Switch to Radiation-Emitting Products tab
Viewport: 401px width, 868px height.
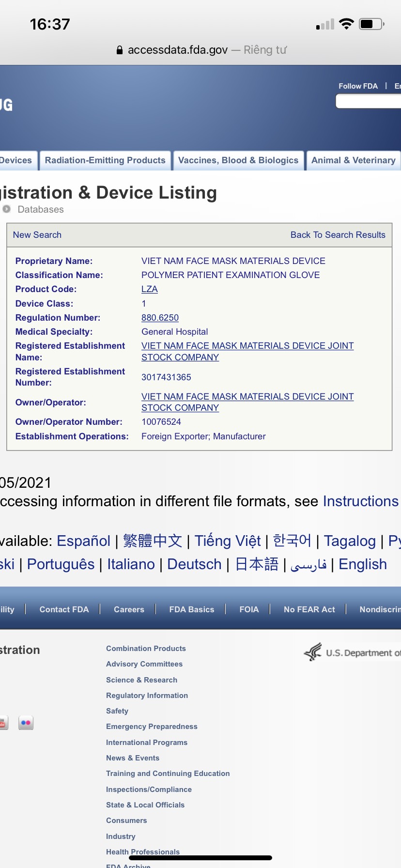coord(105,160)
